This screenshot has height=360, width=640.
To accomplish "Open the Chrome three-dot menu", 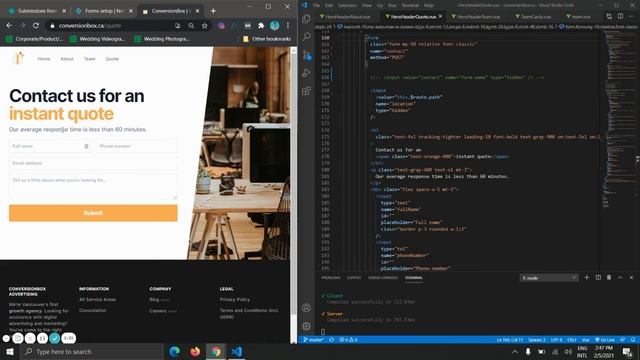I will [x=288, y=26].
